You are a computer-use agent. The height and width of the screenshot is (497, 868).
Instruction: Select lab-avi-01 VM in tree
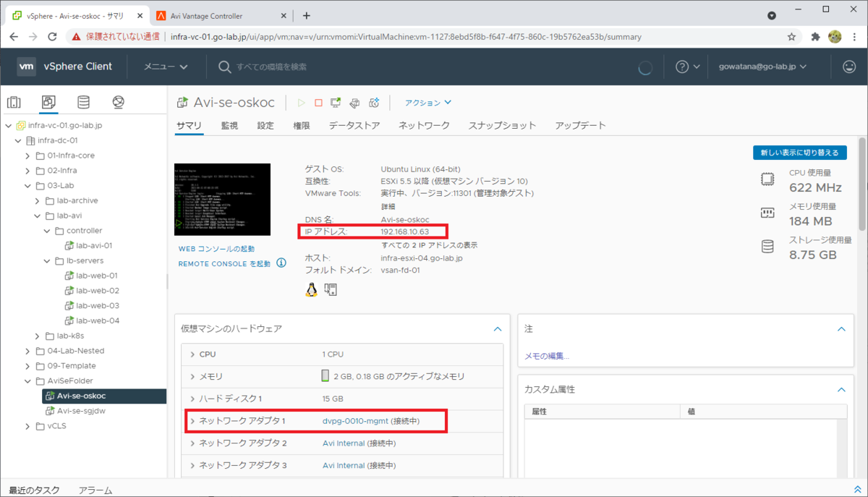pos(94,245)
